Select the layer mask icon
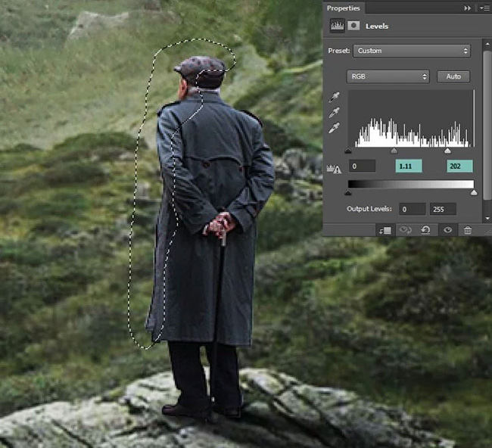The width and height of the screenshot is (492, 448). tap(353, 26)
